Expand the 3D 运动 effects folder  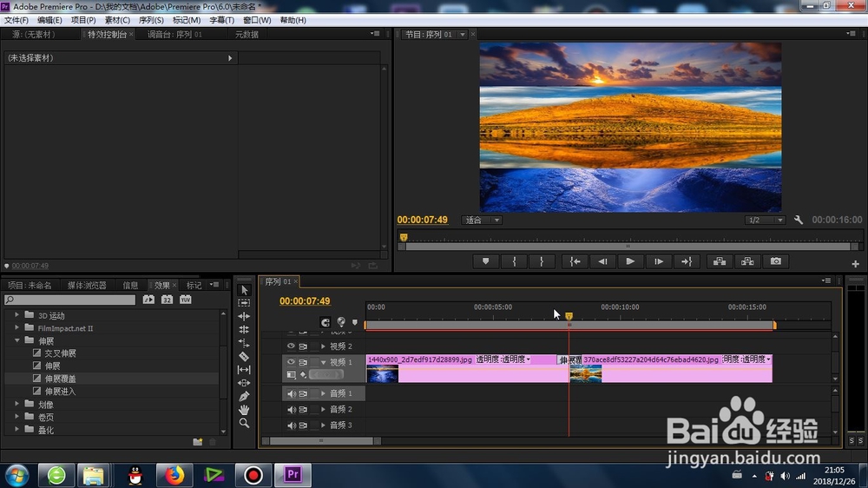16,314
